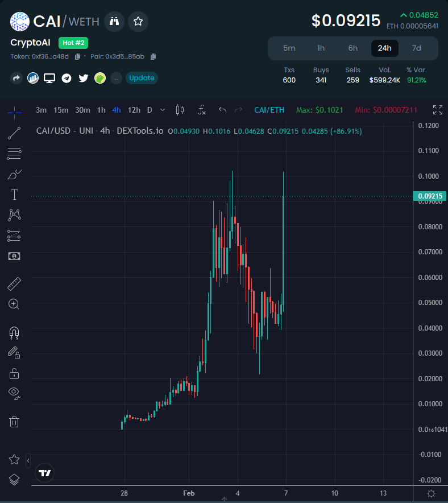
Task: Open the blue chart stats icon
Action: [x=33, y=78]
